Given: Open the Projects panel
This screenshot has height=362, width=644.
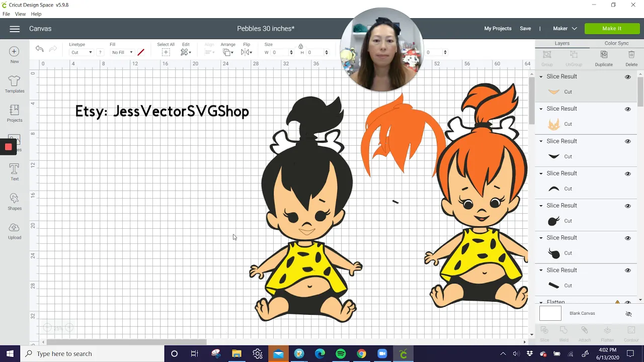Looking at the screenshot, I should point(15,113).
